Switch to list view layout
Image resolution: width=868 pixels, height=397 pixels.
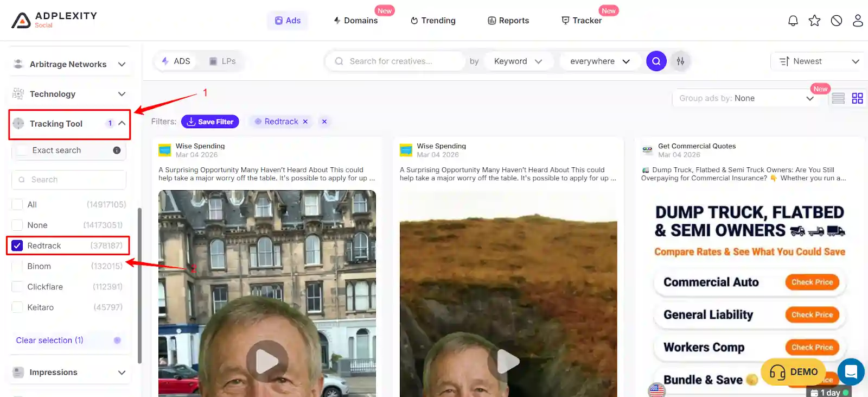[x=838, y=98]
